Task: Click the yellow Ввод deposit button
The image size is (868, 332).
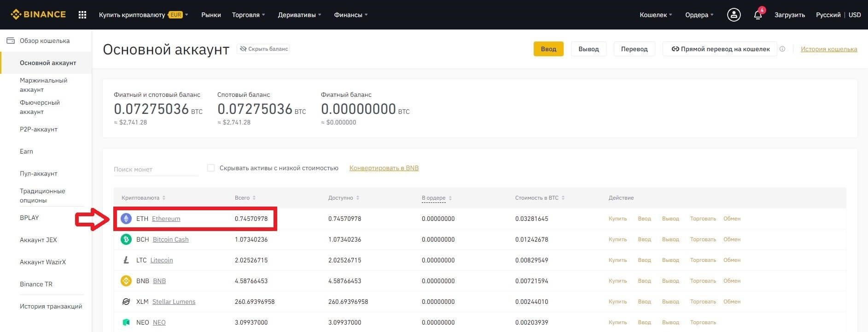Action: 548,49
